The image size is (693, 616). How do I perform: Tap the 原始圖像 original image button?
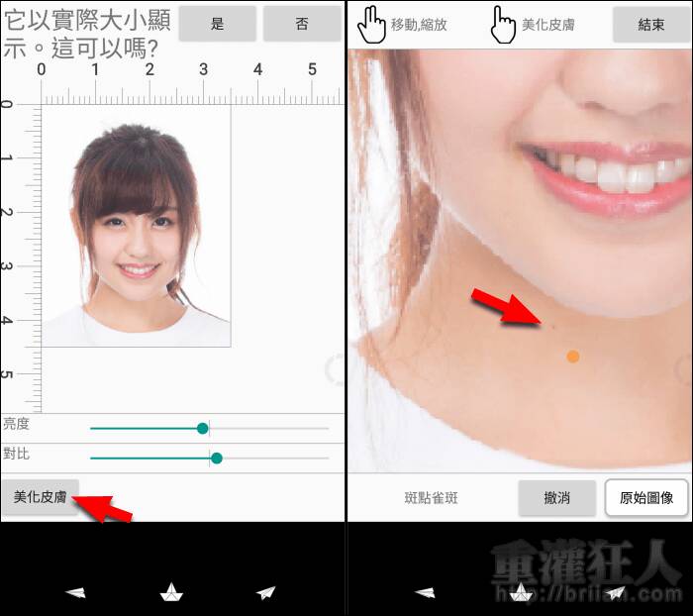(x=646, y=498)
